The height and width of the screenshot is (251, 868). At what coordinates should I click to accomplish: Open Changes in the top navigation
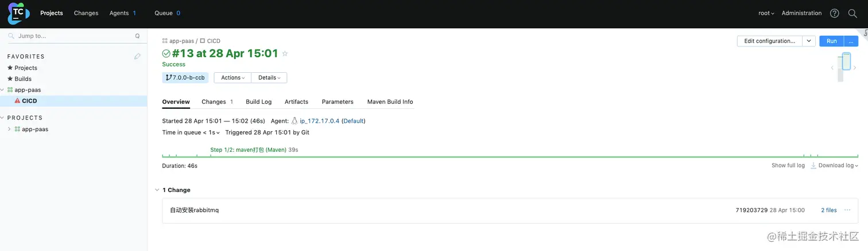point(86,13)
